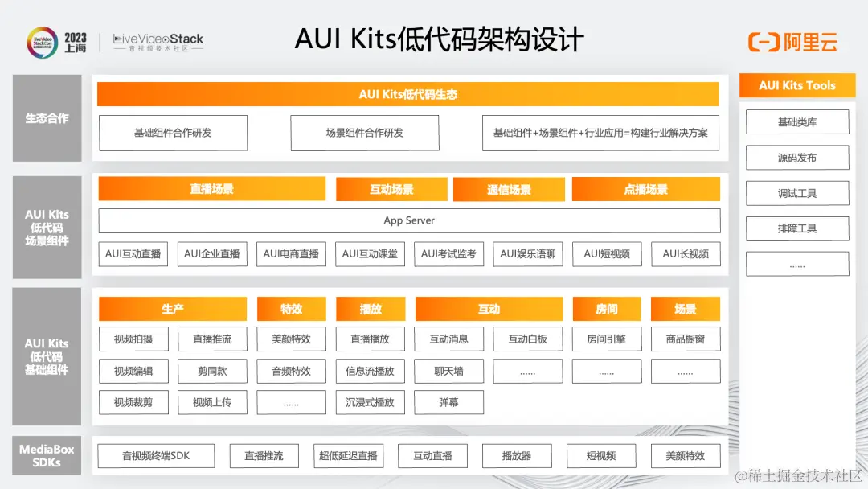Screen dimensions: 868x489
Task: Select the '信息流播放' component box
Action: 371,371
